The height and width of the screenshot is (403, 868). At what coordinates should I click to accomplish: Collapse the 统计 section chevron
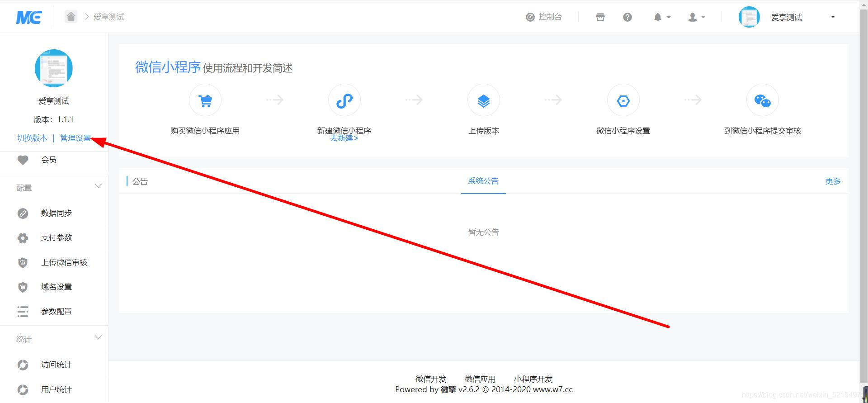[98, 337]
